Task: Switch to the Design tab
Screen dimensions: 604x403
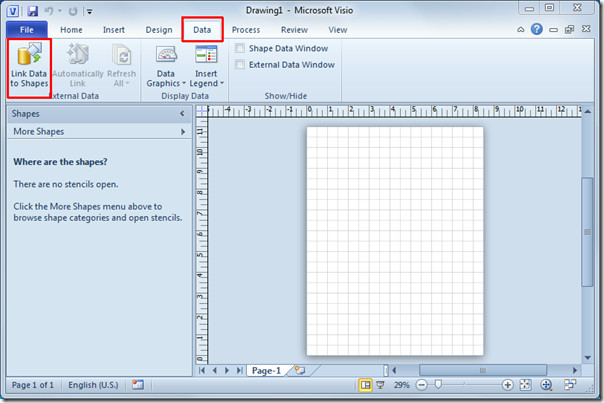Action: tap(159, 30)
